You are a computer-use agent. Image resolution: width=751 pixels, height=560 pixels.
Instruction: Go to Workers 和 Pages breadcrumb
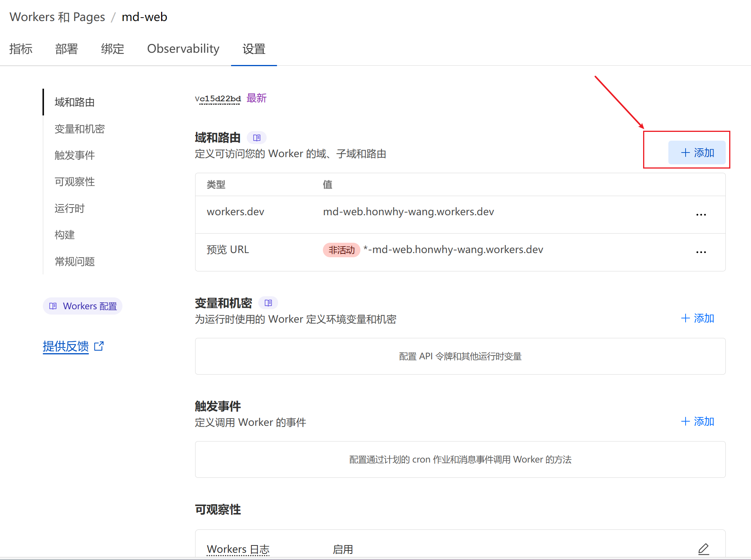tap(57, 17)
